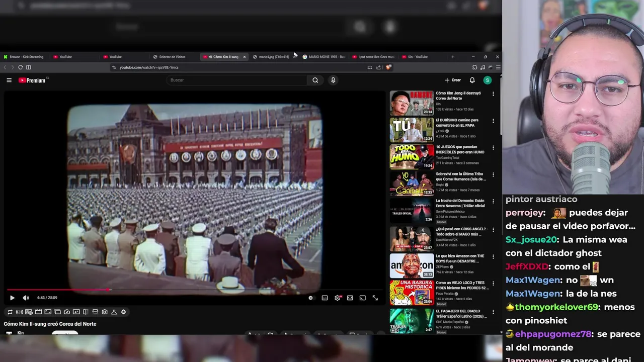The height and width of the screenshot is (362, 644).
Task: Take a screenshot with the camera icon
Action: coord(105,312)
